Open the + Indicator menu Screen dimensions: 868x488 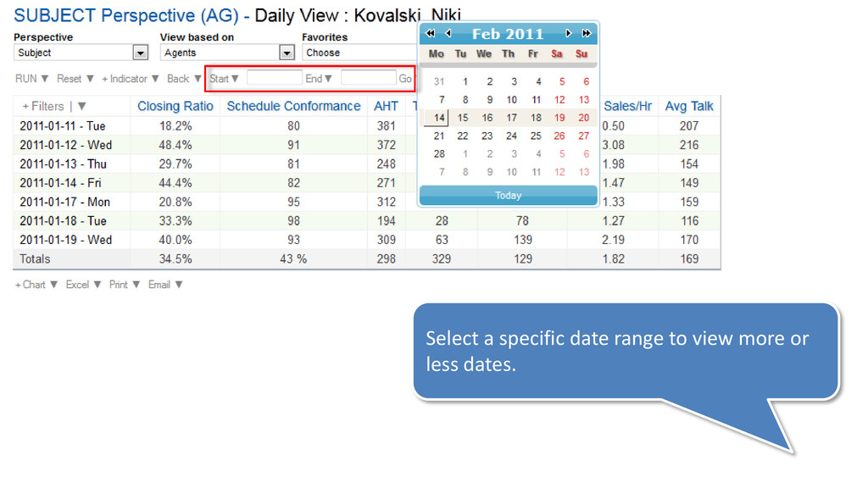click(x=131, y=79)
